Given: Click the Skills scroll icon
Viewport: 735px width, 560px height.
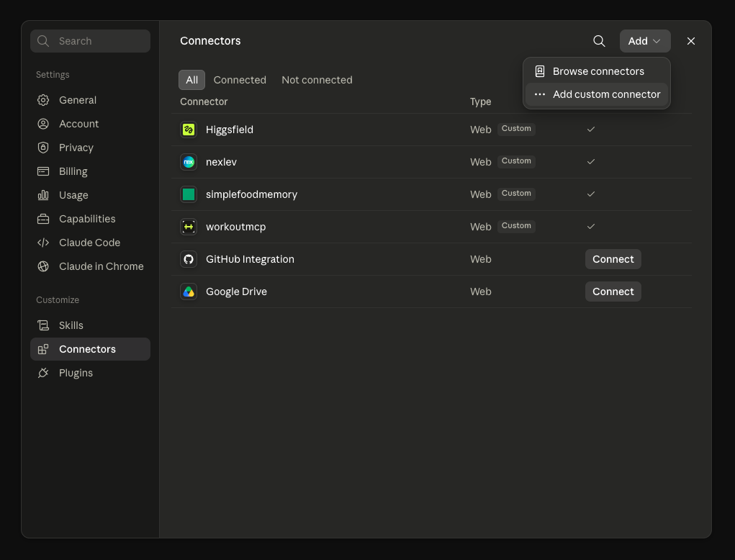Looking at the screenshot, I should coord(43,325).
